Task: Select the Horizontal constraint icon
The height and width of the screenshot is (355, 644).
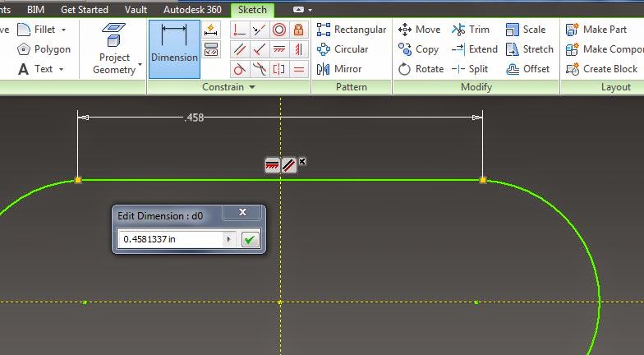Action: coord(279,49)
